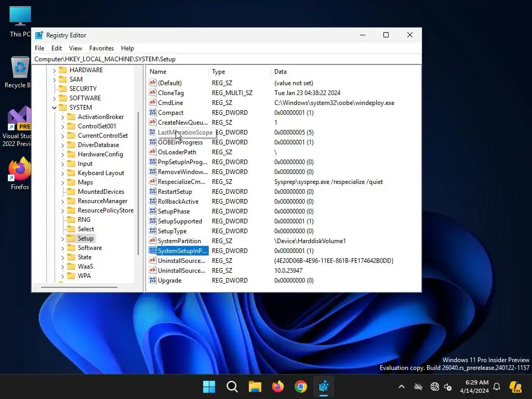The image size is (532, 399).
Task: Open taskbar Search
Action: [x=232, y=387]
